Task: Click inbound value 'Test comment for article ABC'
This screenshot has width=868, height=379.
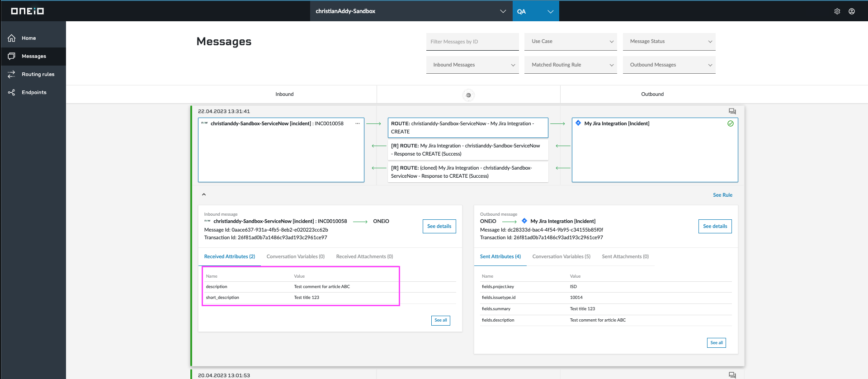Action: pyautogui.click(x=322, y=287)
